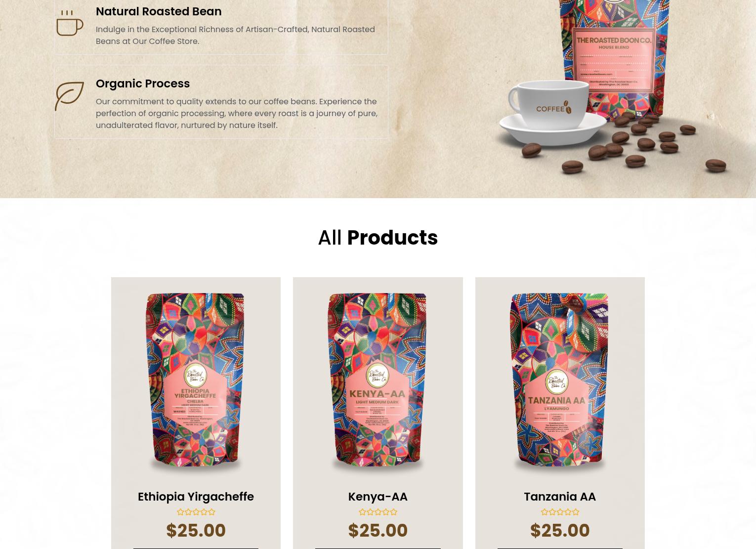Click Kenya-AA star rating icons
The width and height of the screenshot is (756, 549).
pyautogui.click(x=378, y=512)
